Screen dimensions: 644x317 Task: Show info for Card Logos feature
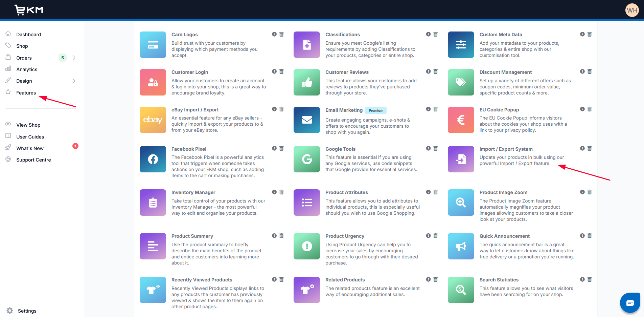(274, 34)
